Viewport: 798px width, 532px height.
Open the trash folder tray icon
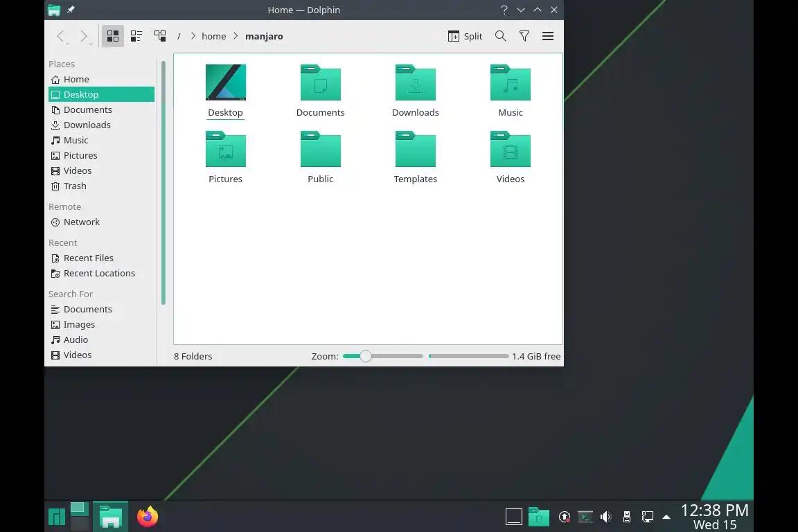[x=538, y=517]
